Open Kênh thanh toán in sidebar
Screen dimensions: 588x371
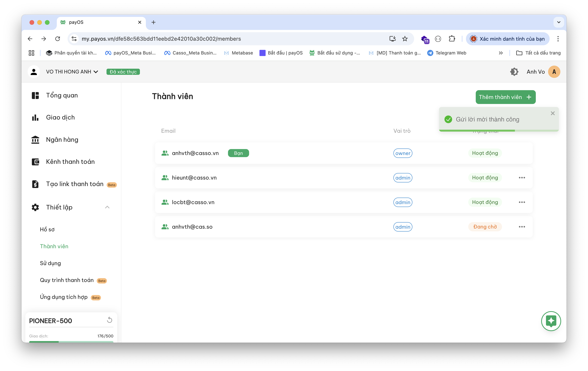coord(70,162)
